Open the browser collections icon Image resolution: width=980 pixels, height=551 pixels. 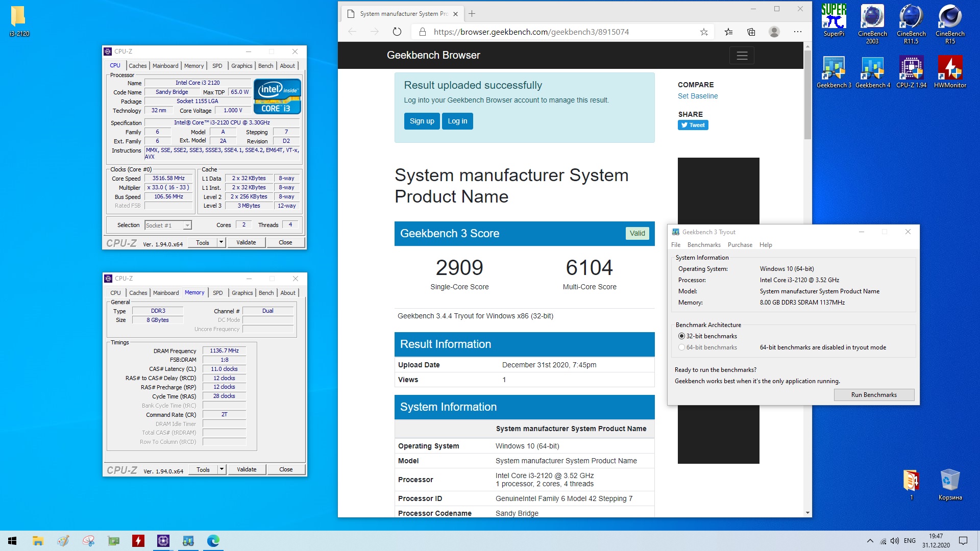751,32
